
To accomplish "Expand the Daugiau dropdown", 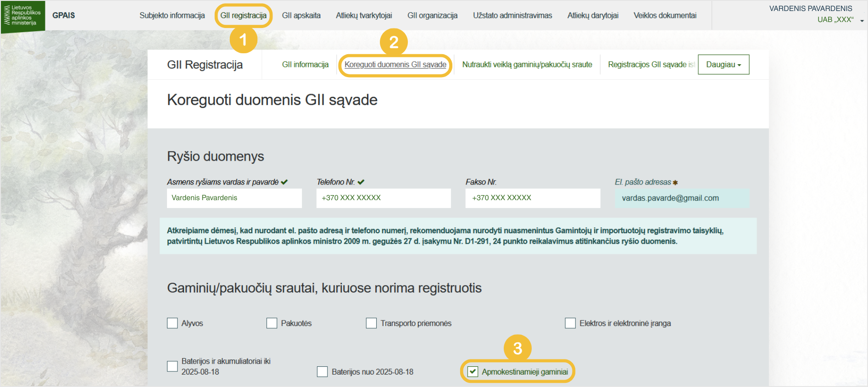I will click(x=723, y=65).
